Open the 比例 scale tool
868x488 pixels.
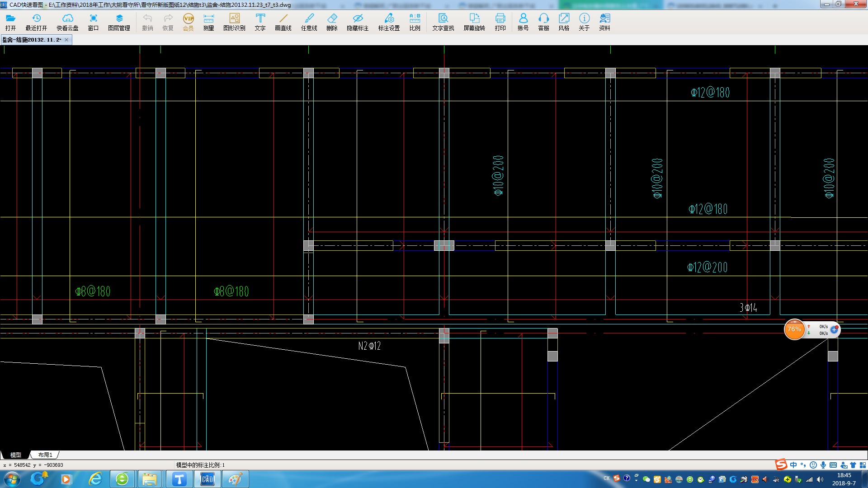pos(415,22)
